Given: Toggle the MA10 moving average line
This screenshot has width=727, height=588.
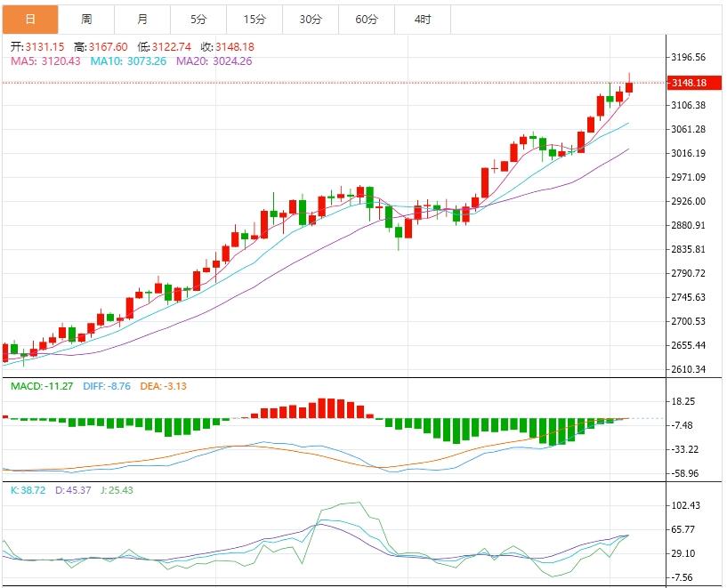Looking at the screenshot, I should pos(116,62).
